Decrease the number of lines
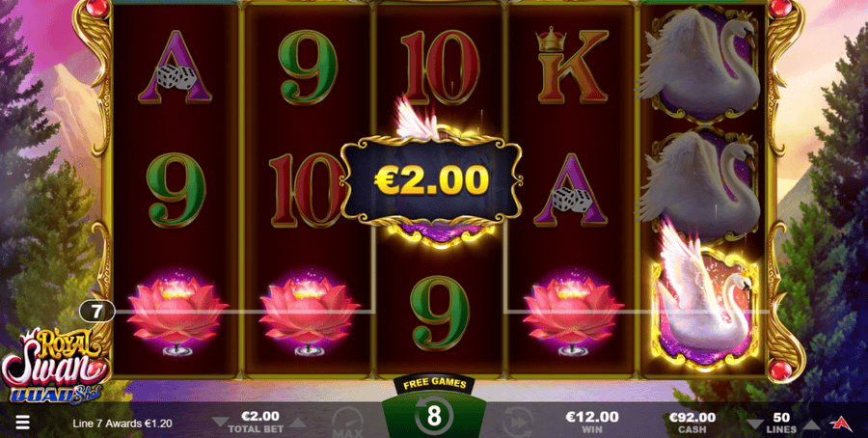The image size is (868, 438). coord(756,424)
